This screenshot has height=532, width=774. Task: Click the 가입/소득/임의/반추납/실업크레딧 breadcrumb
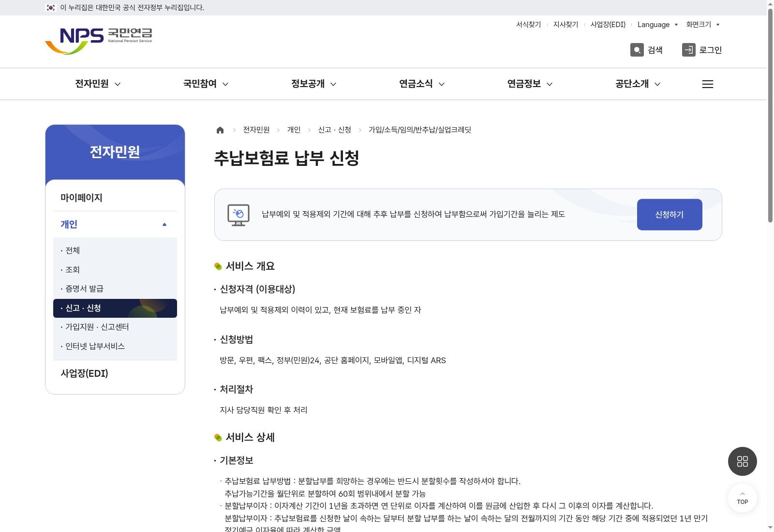click(420, 130)
